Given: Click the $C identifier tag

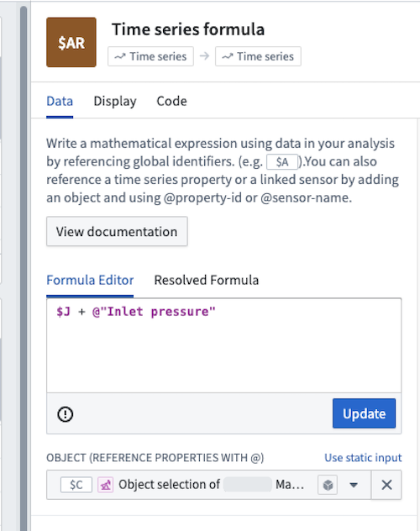Looking at the screenshot, I should (x=76, y=485).
